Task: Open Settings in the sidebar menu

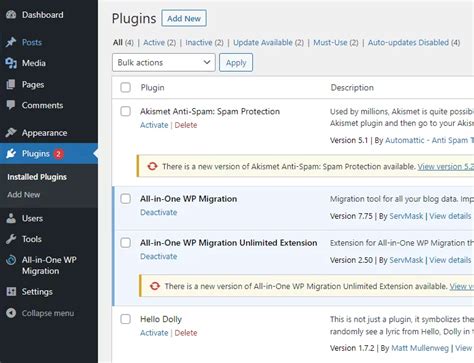Action: point(37,292)
